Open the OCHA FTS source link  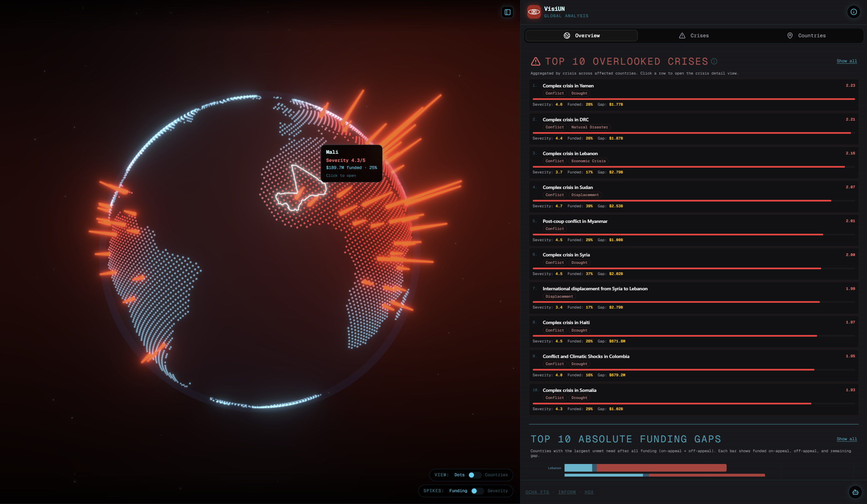pyautogui.click(x=537, y=492)
